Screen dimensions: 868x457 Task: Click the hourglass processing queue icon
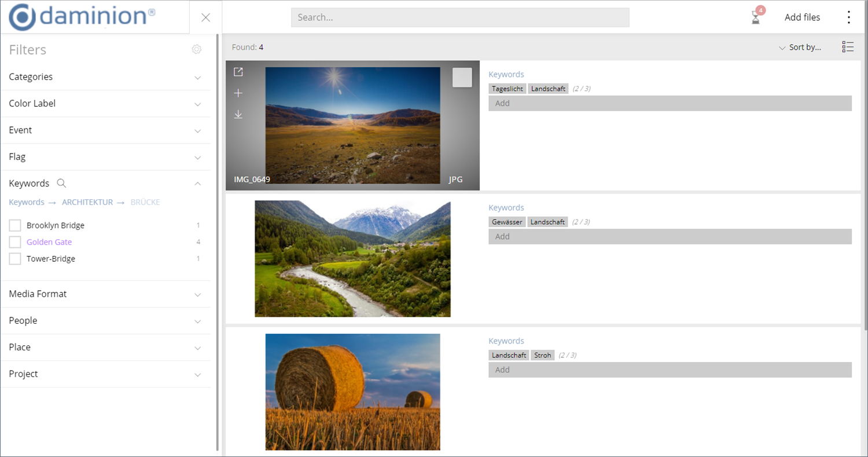point(756,18)
